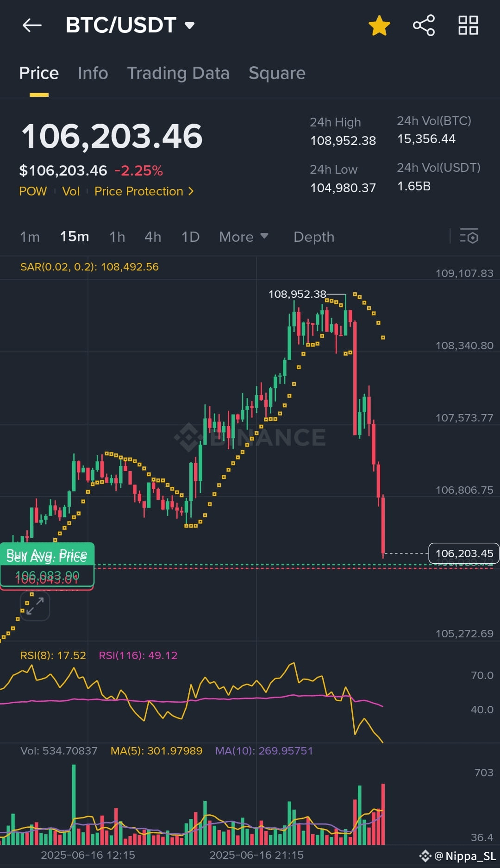Expand chart to fullscreen icon

pyautogui.click(x=35, y=606)
